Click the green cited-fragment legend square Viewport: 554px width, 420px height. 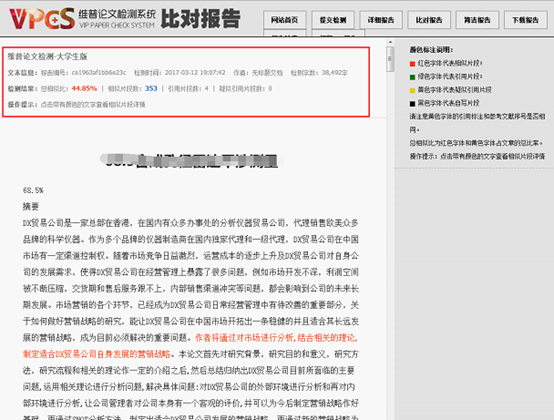point(412,77)
